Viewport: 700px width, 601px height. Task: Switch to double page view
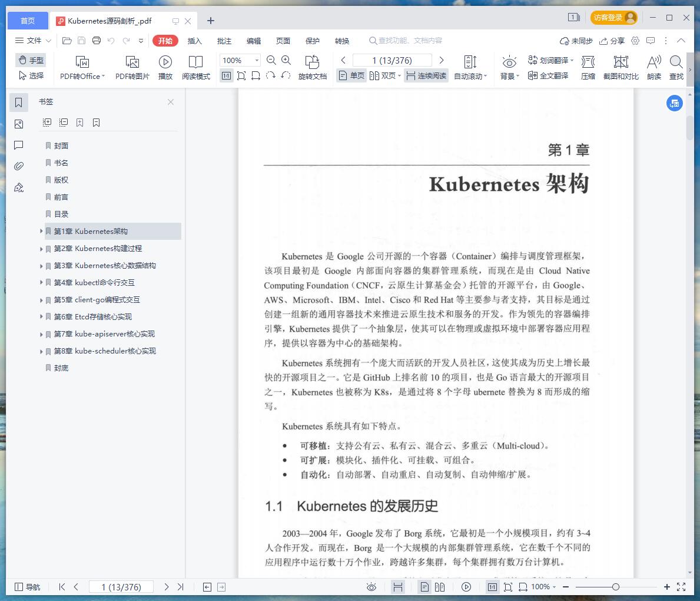click(385, 75)
